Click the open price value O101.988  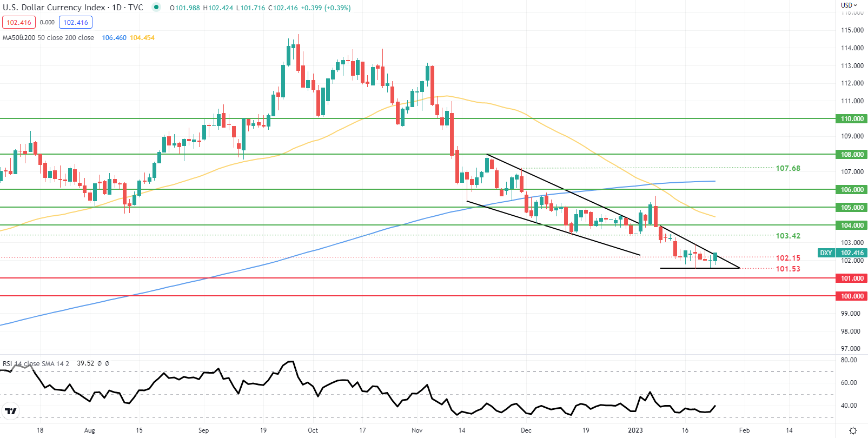(185, 8)
